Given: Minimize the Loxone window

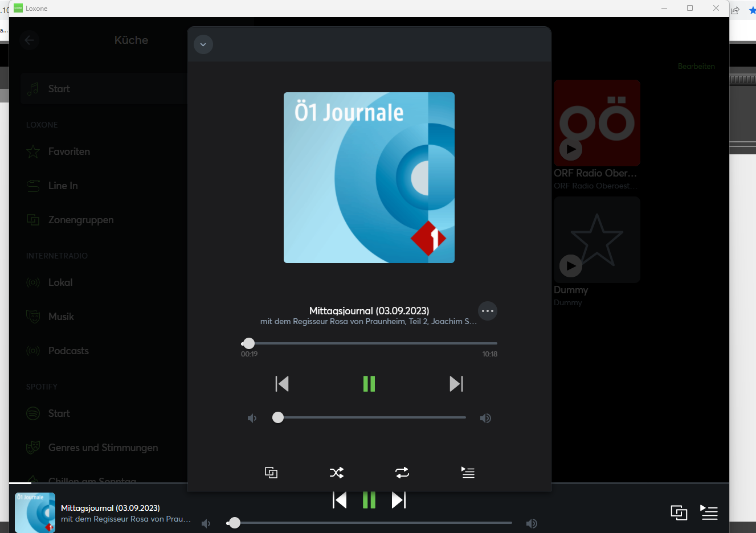Looking at the screenshot, I should 664,8.
